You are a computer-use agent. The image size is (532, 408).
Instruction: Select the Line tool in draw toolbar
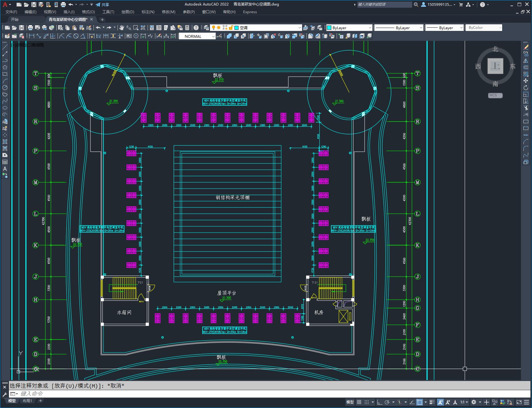click(x=5, y=47)
